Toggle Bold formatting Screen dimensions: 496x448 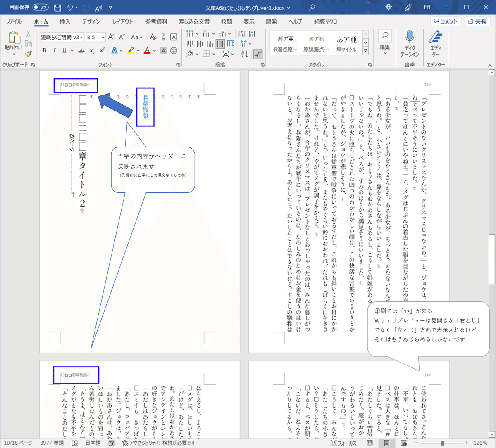coord(44,50)
